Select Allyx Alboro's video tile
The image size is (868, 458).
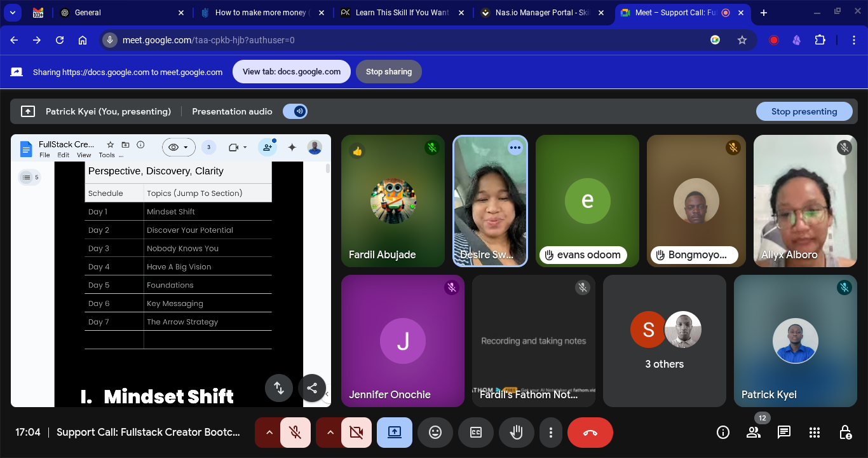pyautogui.click(x=805, y=201)
